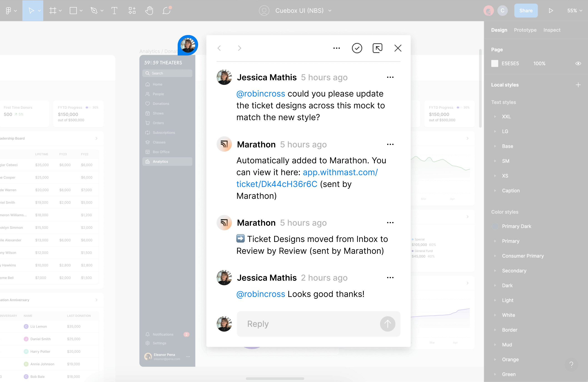Open Cuebox UI file name dropdown

330,10
